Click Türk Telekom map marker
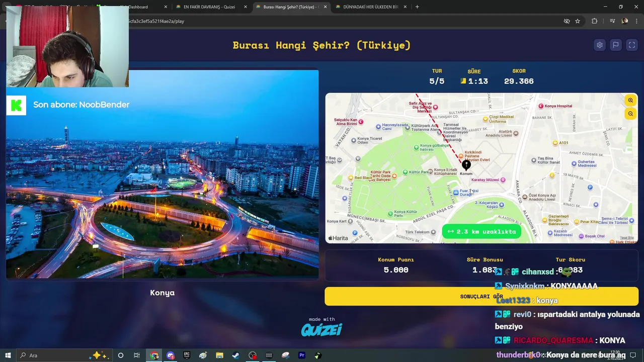Image resolution: width=644 pixels, height=362 pixels. (434, 232)
